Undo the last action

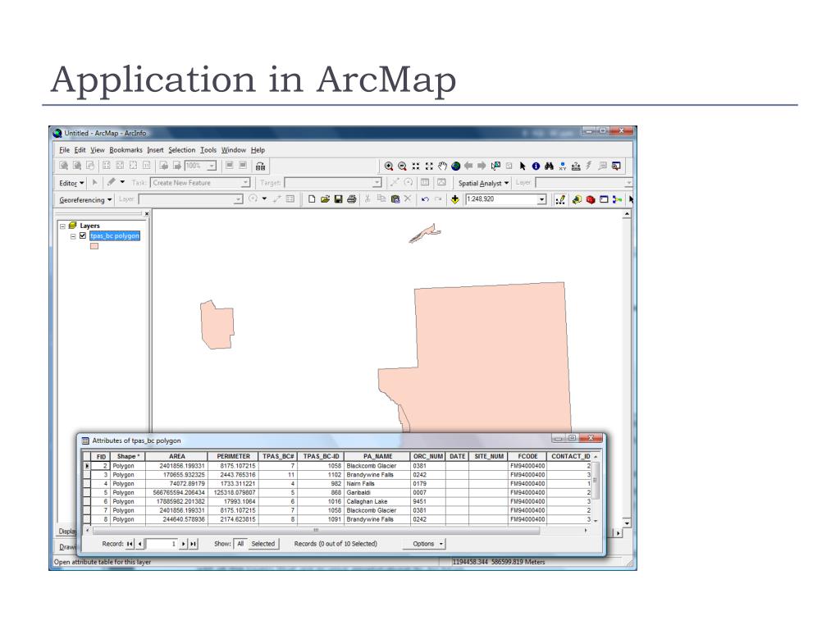[x=425, y=199]
